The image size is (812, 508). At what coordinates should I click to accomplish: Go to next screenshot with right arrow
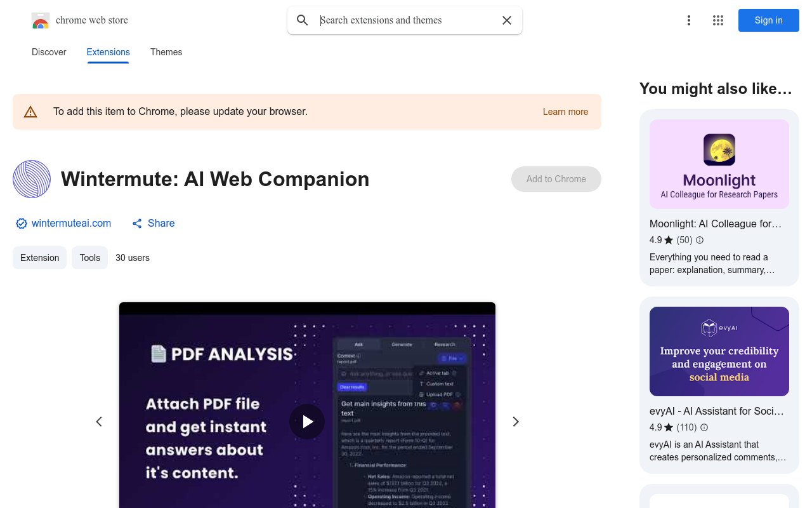(516, 422)
